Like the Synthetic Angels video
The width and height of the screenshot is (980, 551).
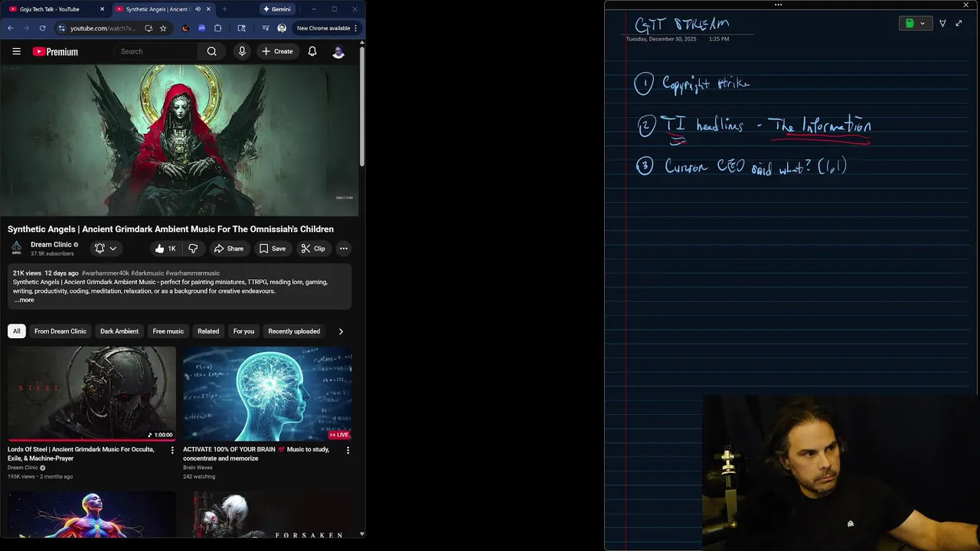165,249
